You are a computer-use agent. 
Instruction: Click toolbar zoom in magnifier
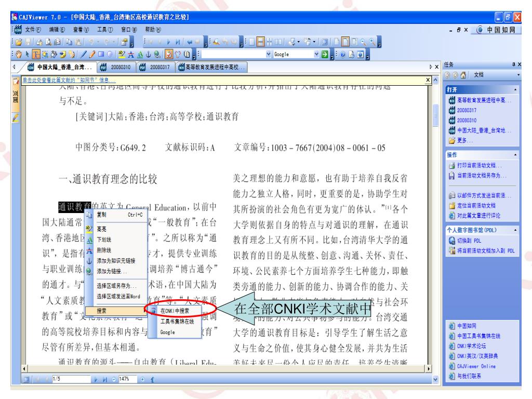click(x=373, y=42)
